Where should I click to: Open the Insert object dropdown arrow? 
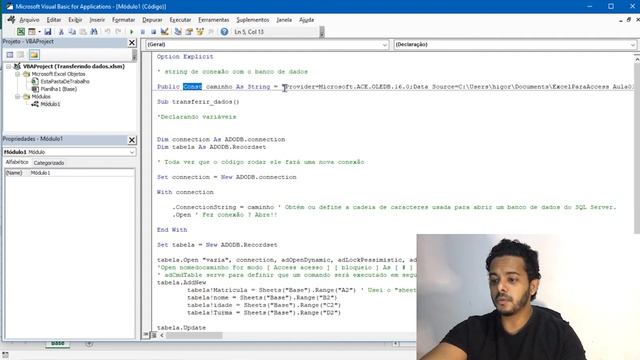39,32
